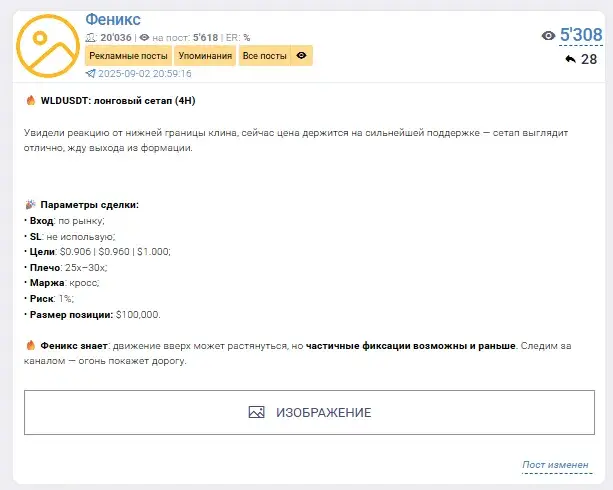Click the large eye icon beside 5'308

[x=548, y=36]
